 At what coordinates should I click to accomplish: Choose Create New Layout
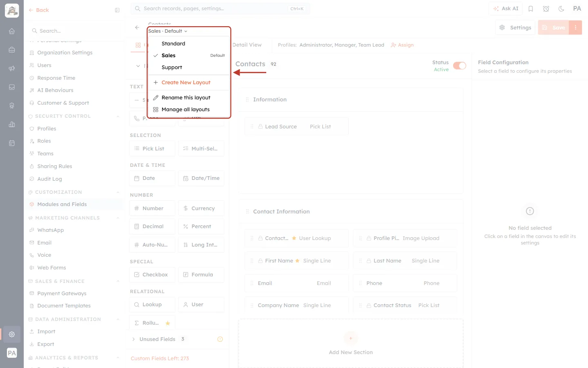pyautogui.click(x=189, y=83)
